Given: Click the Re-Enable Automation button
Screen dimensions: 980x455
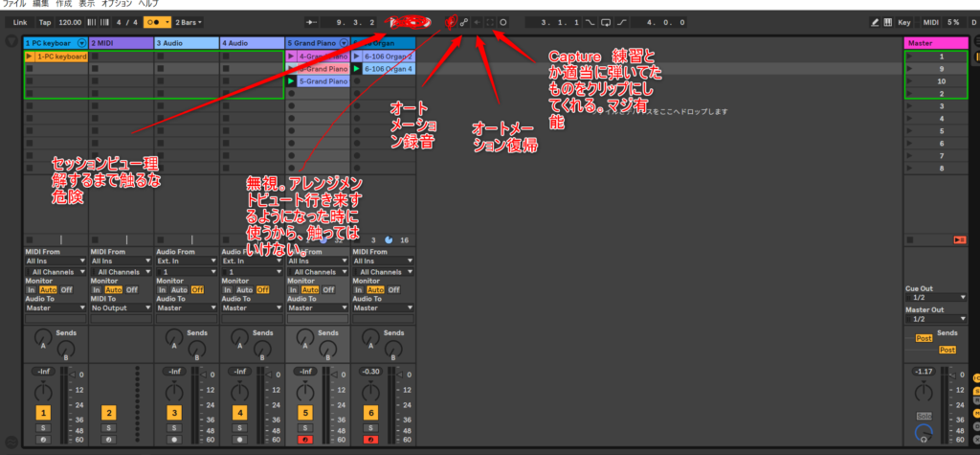Looking at the screenshot, I should click(x=477, y=21).
